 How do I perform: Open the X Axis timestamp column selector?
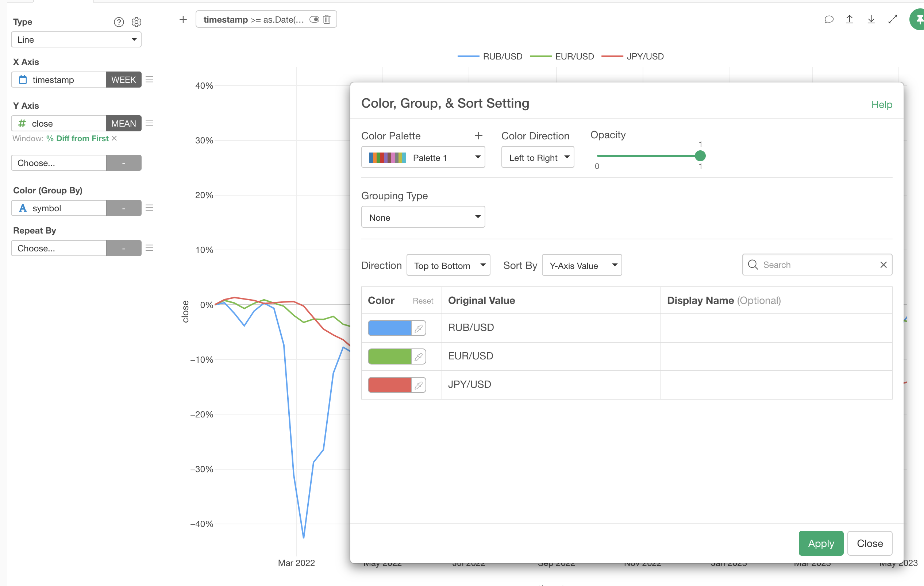pyautogui.click(x=59, y=80)
